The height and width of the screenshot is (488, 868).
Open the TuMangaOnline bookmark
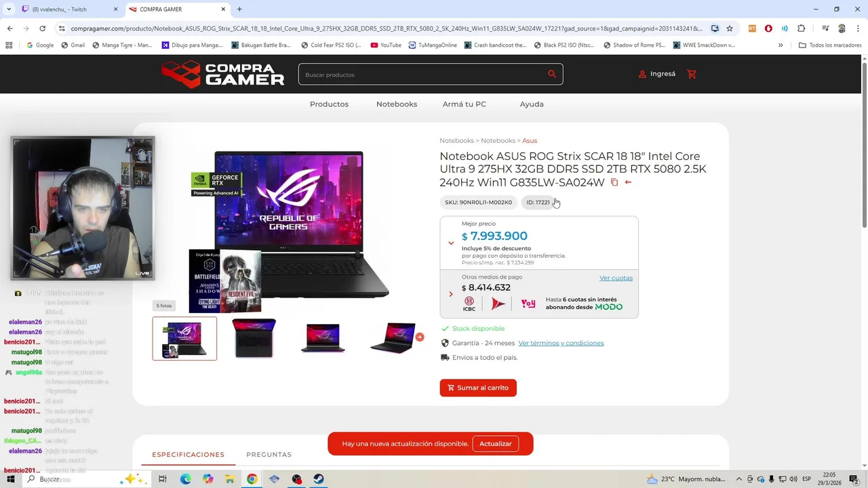click(x=433, y=45)
